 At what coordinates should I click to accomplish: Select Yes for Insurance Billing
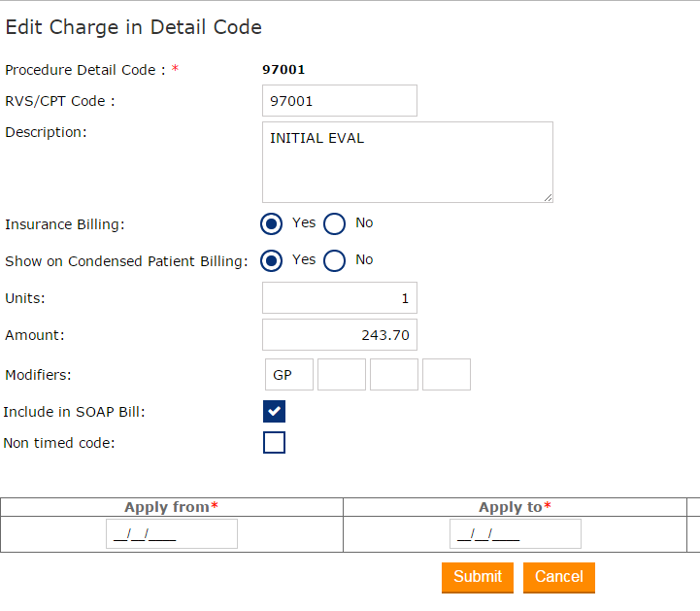(273, 224)
